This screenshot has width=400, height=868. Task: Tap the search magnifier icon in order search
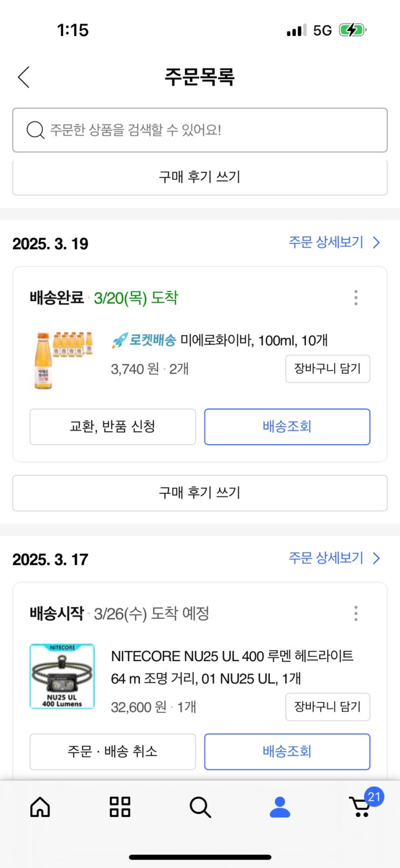36,130
